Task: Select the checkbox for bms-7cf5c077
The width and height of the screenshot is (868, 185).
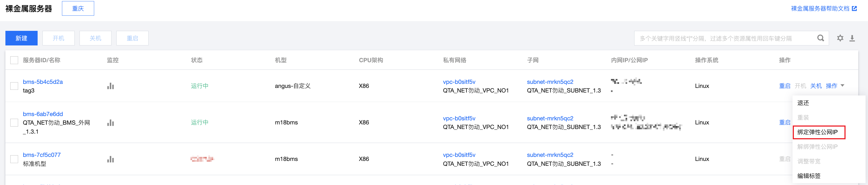Action: [14, 159]
